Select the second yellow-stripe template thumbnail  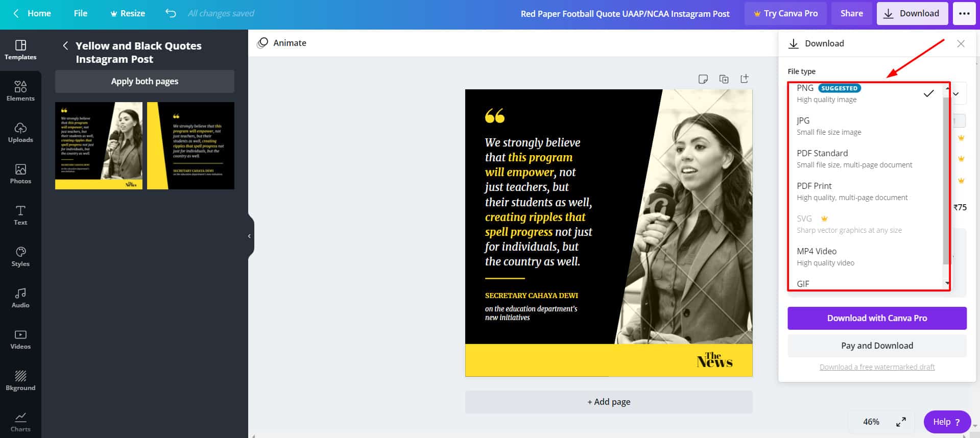click(x=190, y=145)
